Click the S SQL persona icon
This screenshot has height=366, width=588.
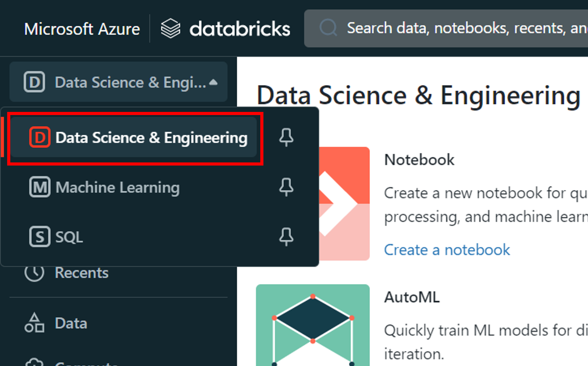tap(40, 237)
